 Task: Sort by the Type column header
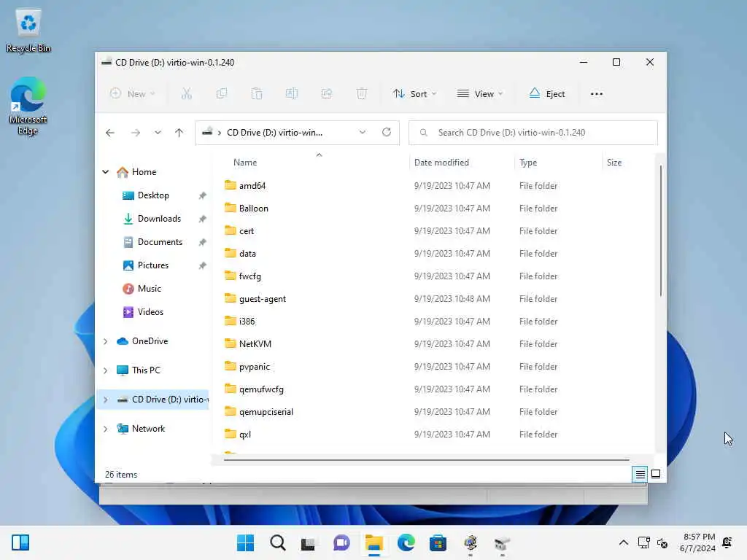(x=528, y=163)
